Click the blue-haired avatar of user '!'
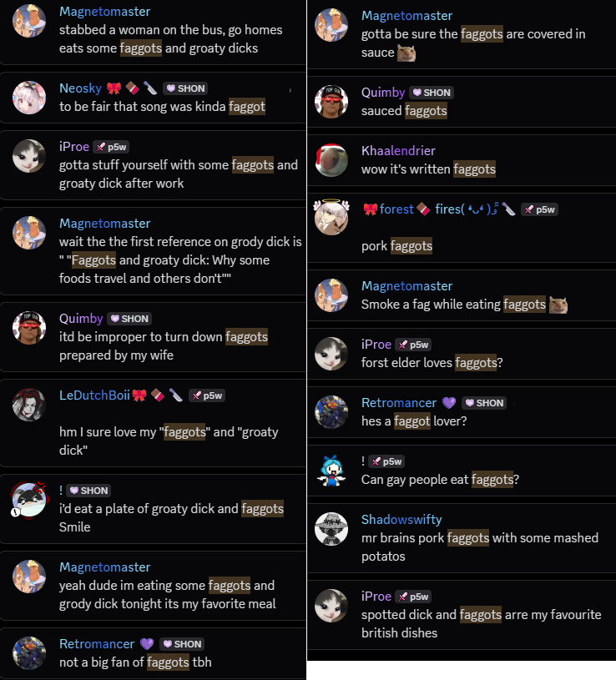The width and height of the screenshot is (616, 680). point(331,471)
